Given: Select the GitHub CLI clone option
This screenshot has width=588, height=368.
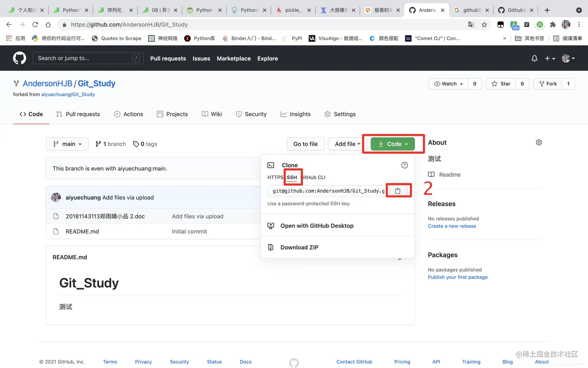Looking at the screenshot, I should (x=313, y=177).
